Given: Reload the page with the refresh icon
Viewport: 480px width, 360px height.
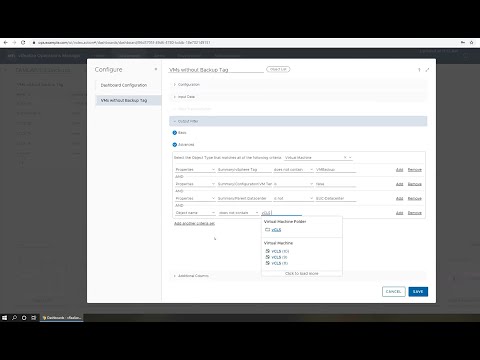Looking at the screenshot, I should [x=23, y=42].
